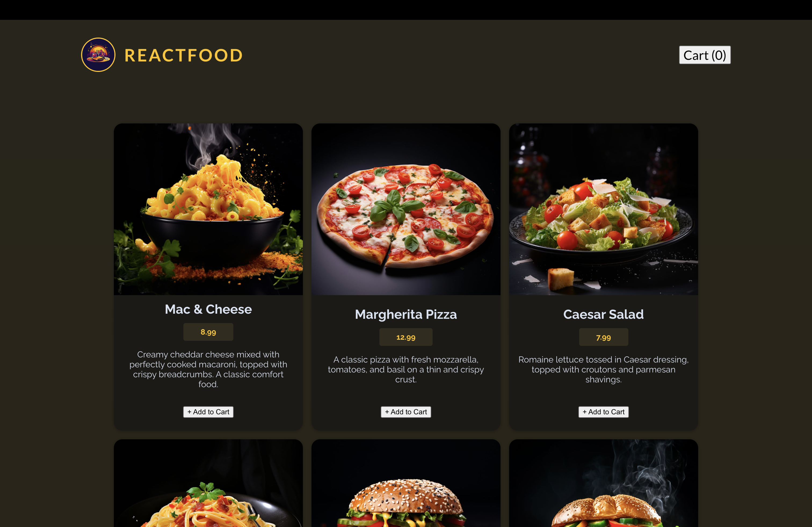Click the Margherita Pizza photo
The image size is (812, 527).
(406, 209)
